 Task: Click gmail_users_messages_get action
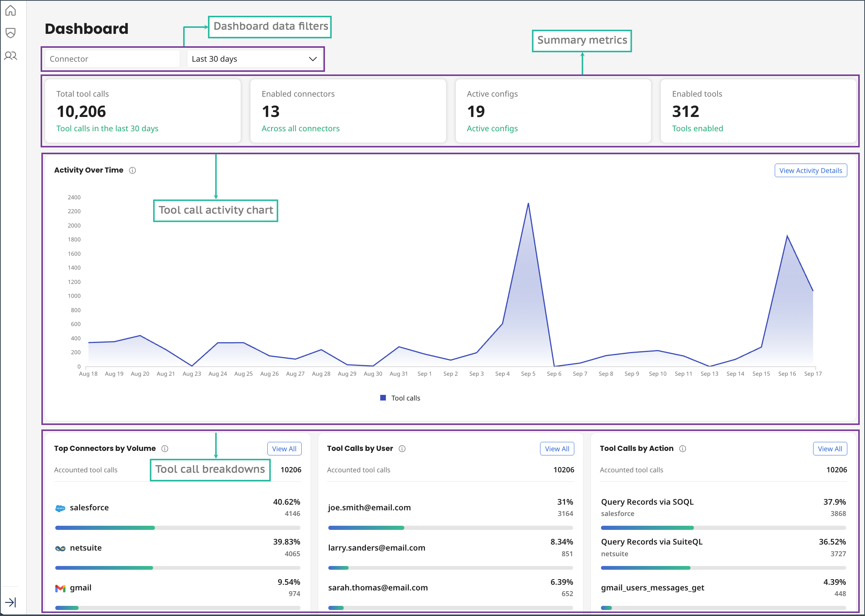(653, 588)
